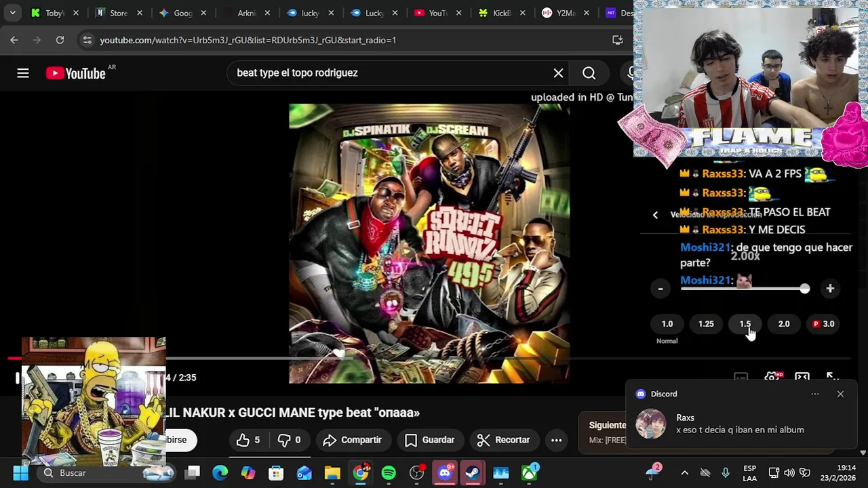Viewport: 868px width, 488px height.
Task: Open the three-dot more actions menu
Action: [556, 440]
